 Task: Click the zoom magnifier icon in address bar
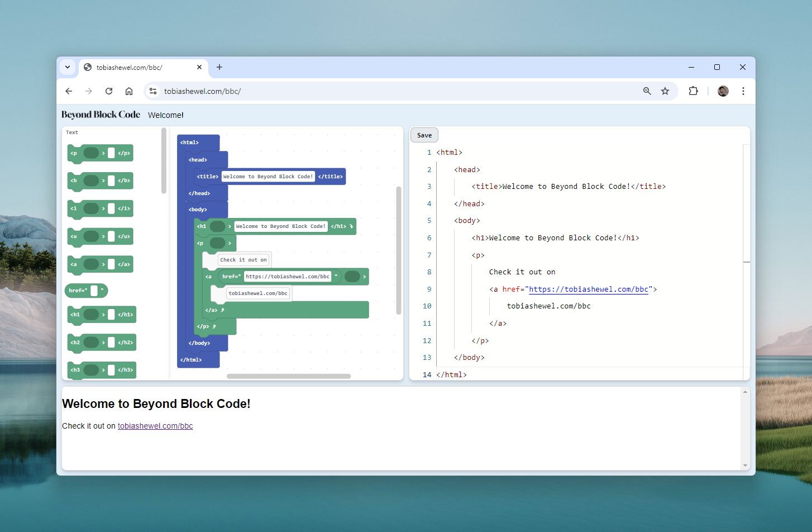pos(647,91)
